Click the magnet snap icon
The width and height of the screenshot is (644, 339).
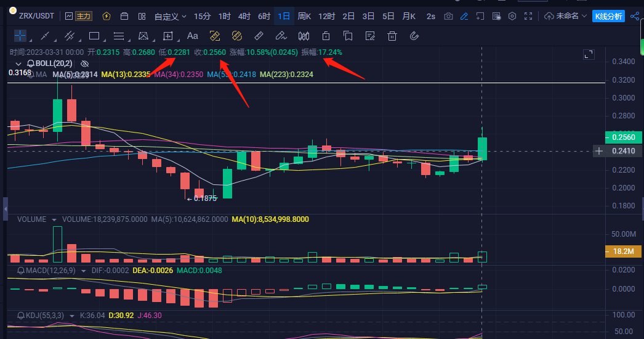click(414, 36)
